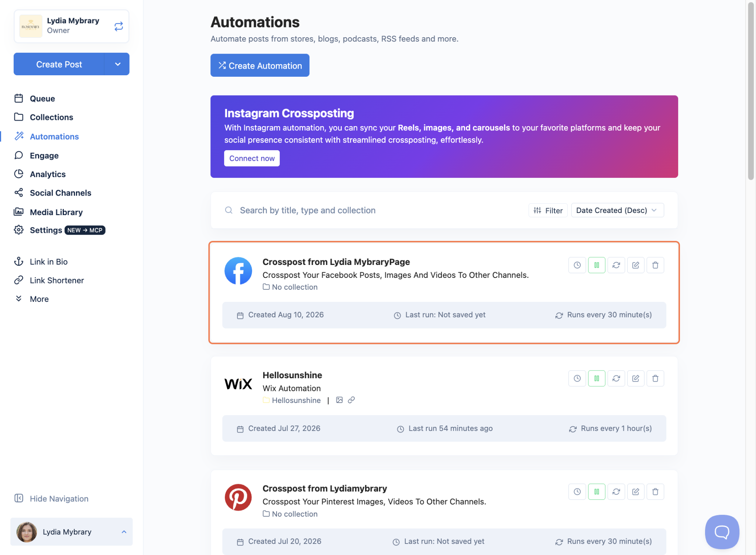Viewport: 756px width, 555px height.
Task: Click 'No collection' under Crosspost from Lydia MybraryPage
Action: 295,287
